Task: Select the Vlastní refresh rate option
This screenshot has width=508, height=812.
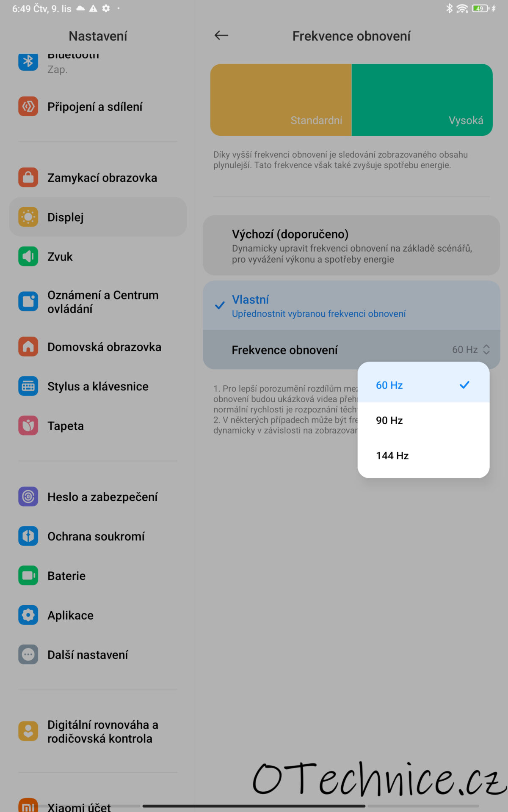Action: click(x=351, y=306)
